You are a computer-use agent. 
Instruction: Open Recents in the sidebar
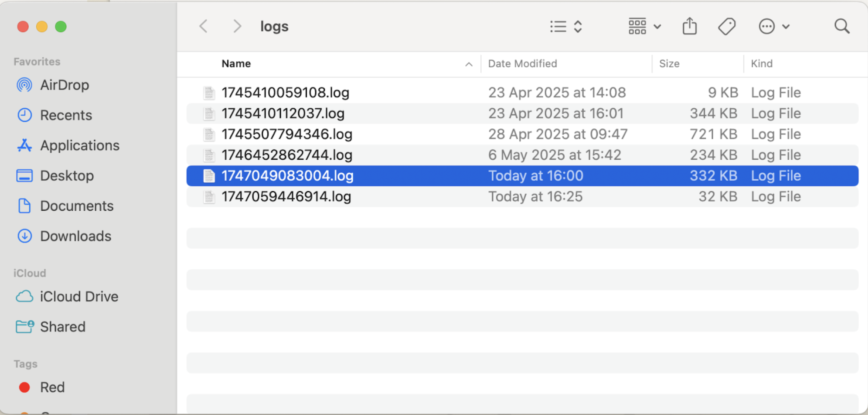click(66, 115)
